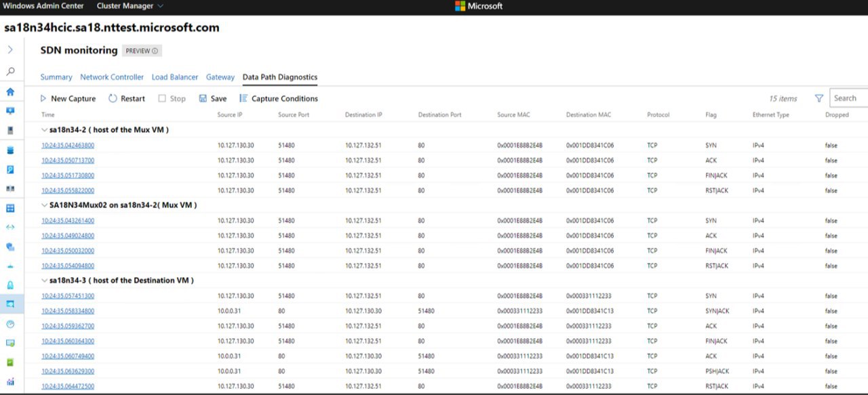
Task: Open packet 10:24:35.051730800
Action: [x=68, y=175]
